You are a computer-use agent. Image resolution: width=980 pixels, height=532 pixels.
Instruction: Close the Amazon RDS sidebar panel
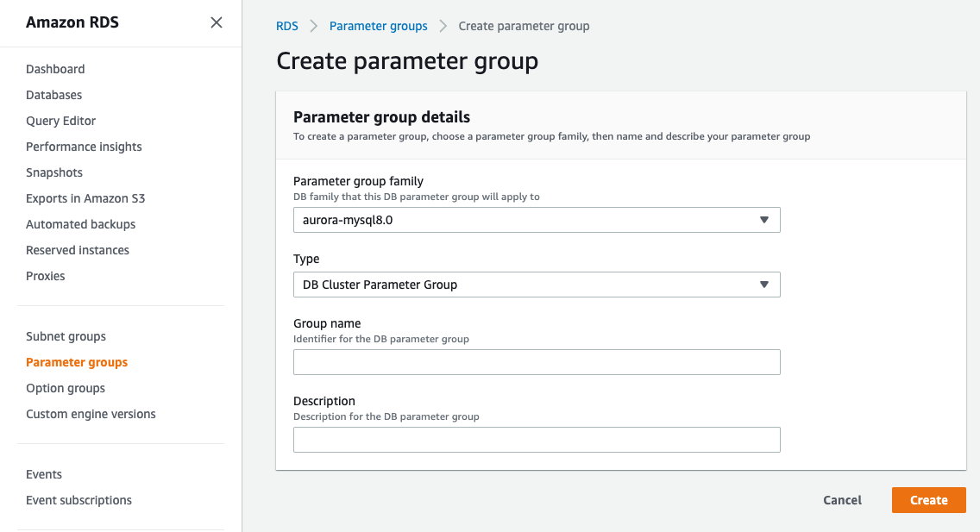tap(217, 22)
